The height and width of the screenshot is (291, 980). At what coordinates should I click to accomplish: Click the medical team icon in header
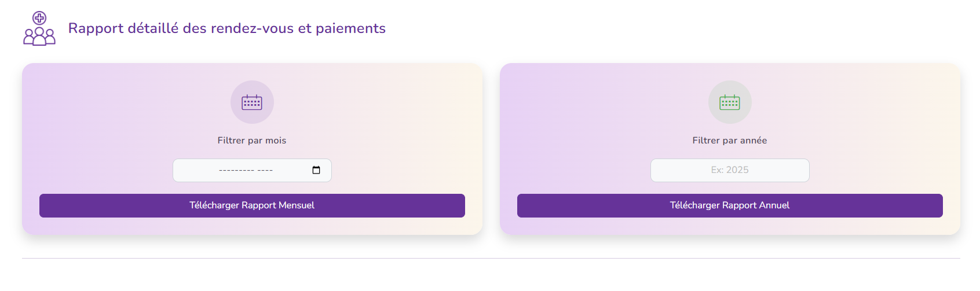point(39,28)
